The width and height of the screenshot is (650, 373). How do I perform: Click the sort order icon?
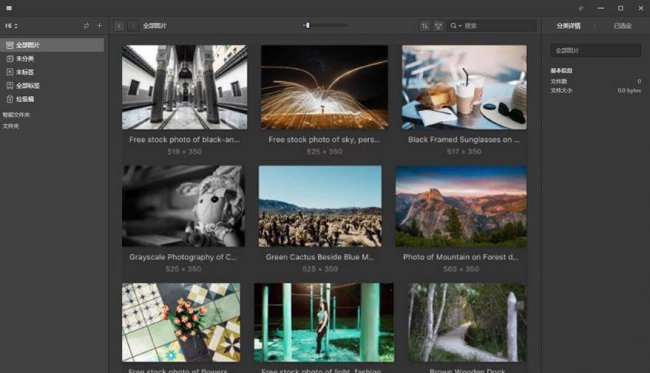[x=424, y=26]
